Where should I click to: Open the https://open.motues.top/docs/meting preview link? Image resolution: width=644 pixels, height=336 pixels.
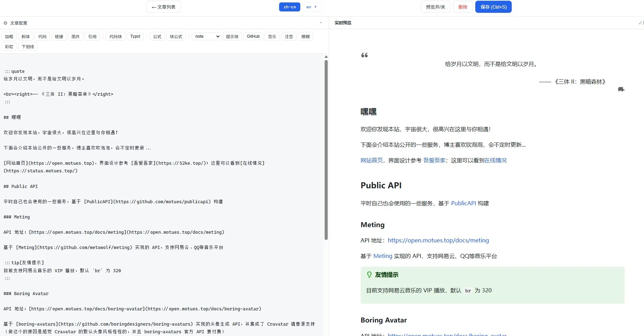pyautogui.click(x=438, y=240)
